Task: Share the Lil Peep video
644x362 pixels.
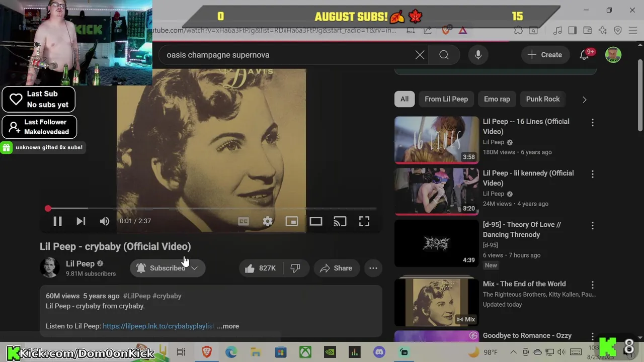Action: click(x=336, y=268)
